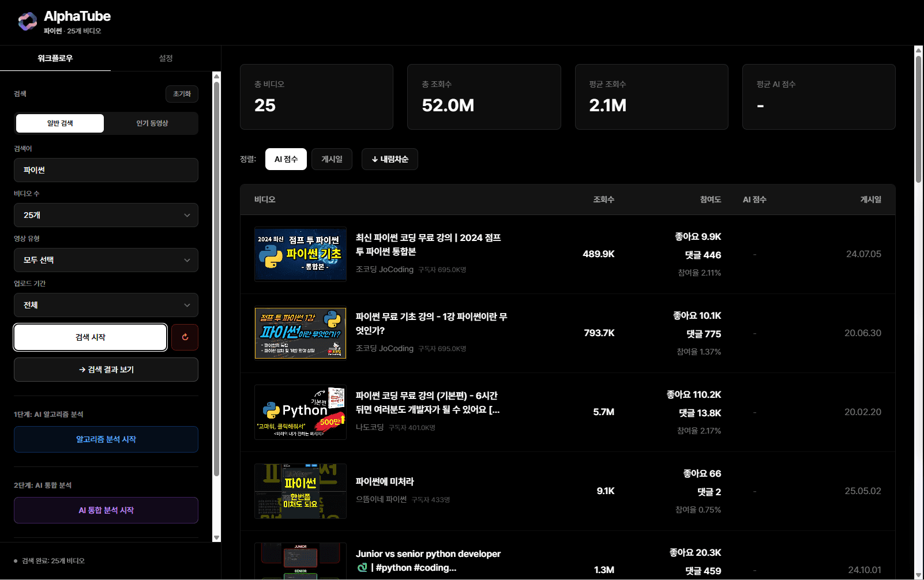924x580 pixels.
Task: Open the 점프 투 파이썬 기초 thumbnail
Action: pyautogui.click(x=301, y=254)
